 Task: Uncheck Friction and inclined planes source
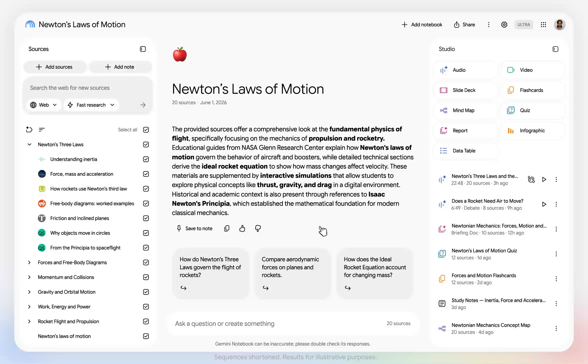point(146,218)
